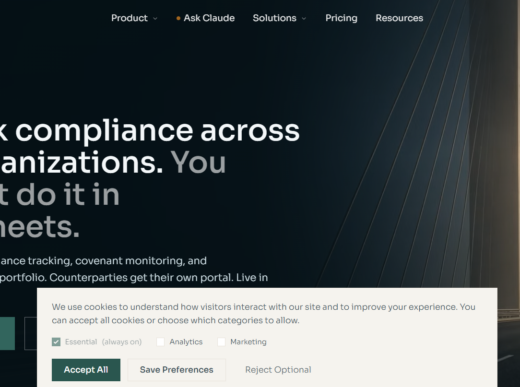Viewport: 520px width, 387px height.
Task: Expand the Product menu chevron
Action: click(155, 19)
